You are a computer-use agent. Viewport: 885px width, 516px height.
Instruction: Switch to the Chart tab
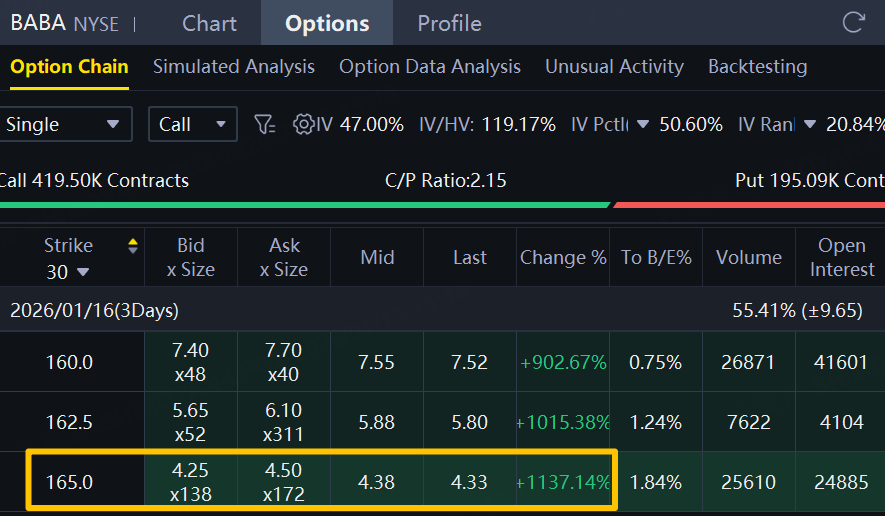[x=209, y=23]
